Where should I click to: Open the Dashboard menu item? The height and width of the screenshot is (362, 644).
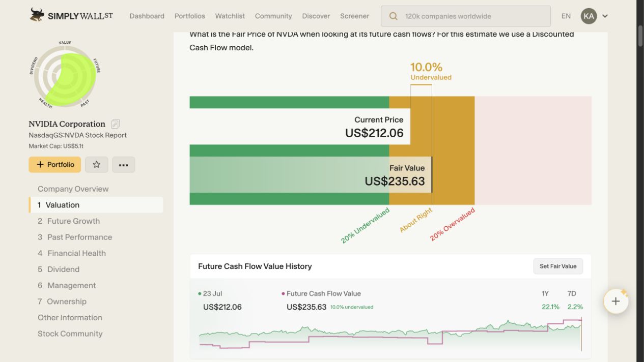coord(147,16)
